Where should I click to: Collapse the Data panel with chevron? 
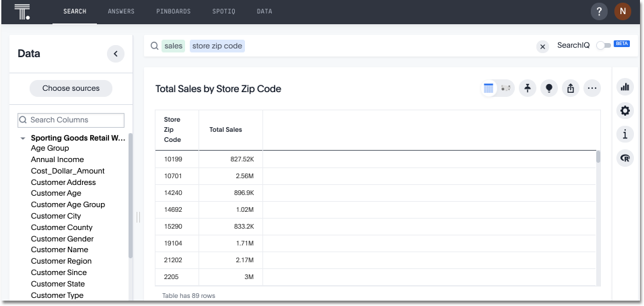(116, 54)
